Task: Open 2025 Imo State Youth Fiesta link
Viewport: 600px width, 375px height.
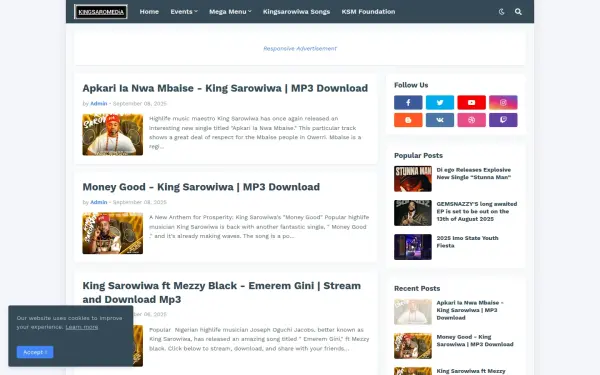Action: [x=468, y=242]
